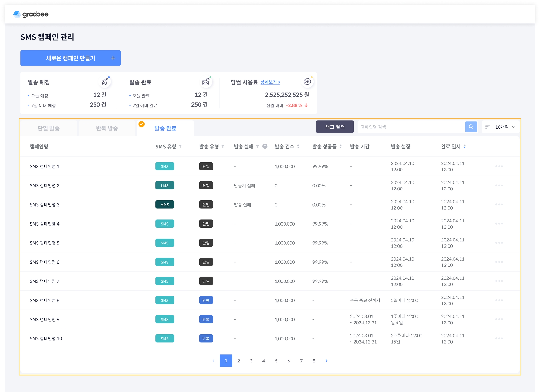Viewport: 540px width, 392px height.
Task: Open the 발송 실패 column filter
Action: point(257,147)
